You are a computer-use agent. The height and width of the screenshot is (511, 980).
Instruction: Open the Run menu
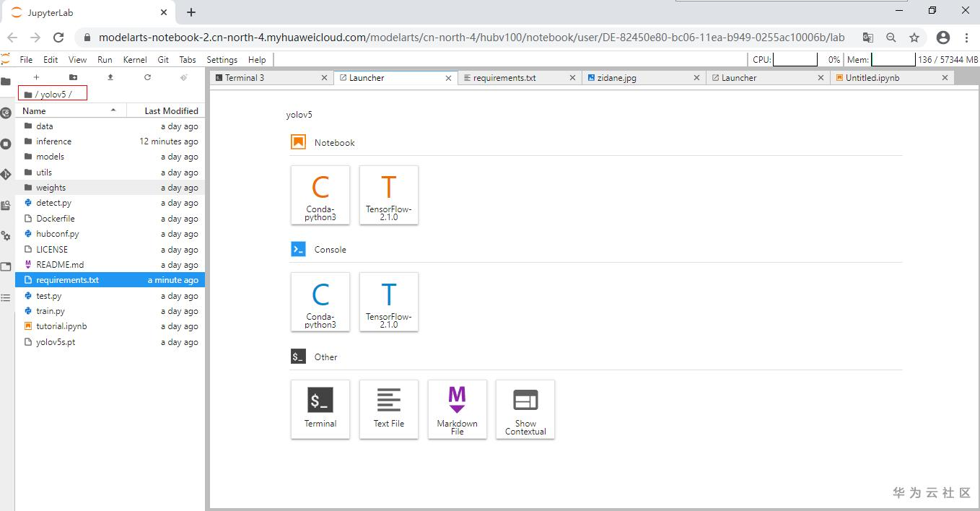coord(105,60)
